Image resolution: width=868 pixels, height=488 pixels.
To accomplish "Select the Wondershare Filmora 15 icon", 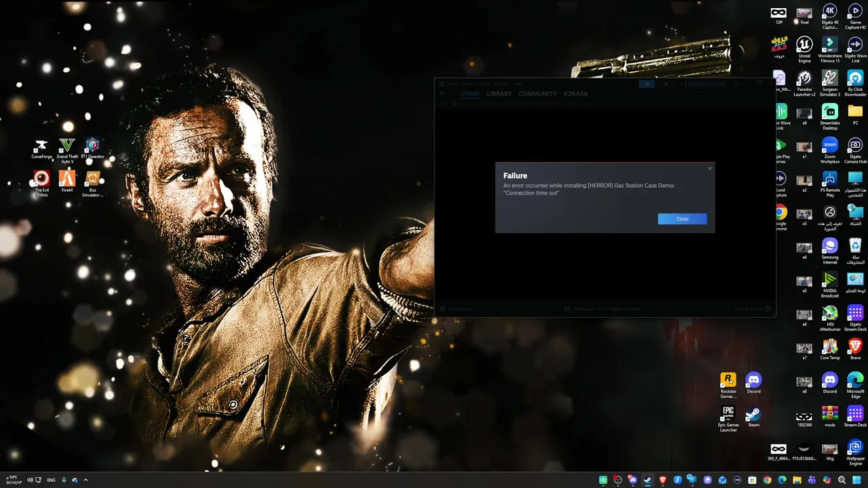I will [830, 49].
